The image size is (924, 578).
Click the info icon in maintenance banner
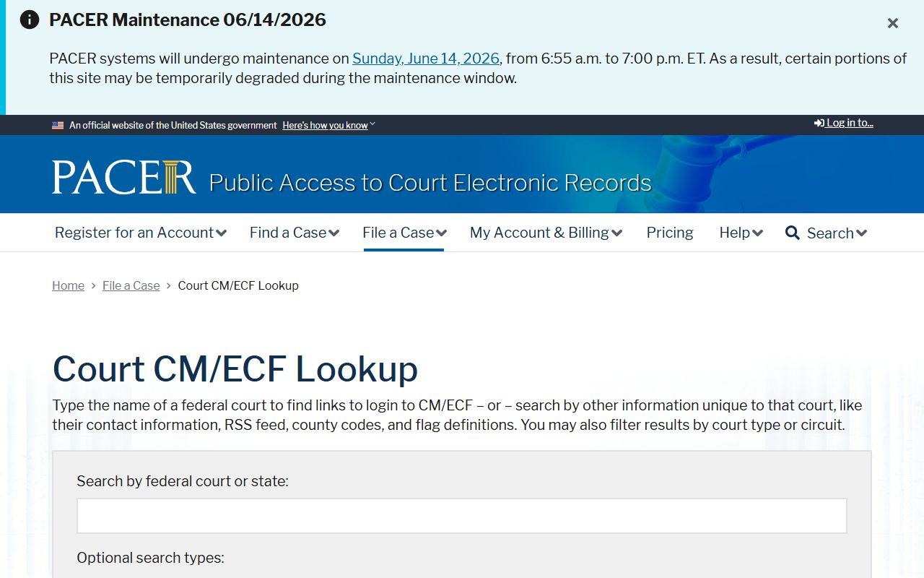[30, 20]
